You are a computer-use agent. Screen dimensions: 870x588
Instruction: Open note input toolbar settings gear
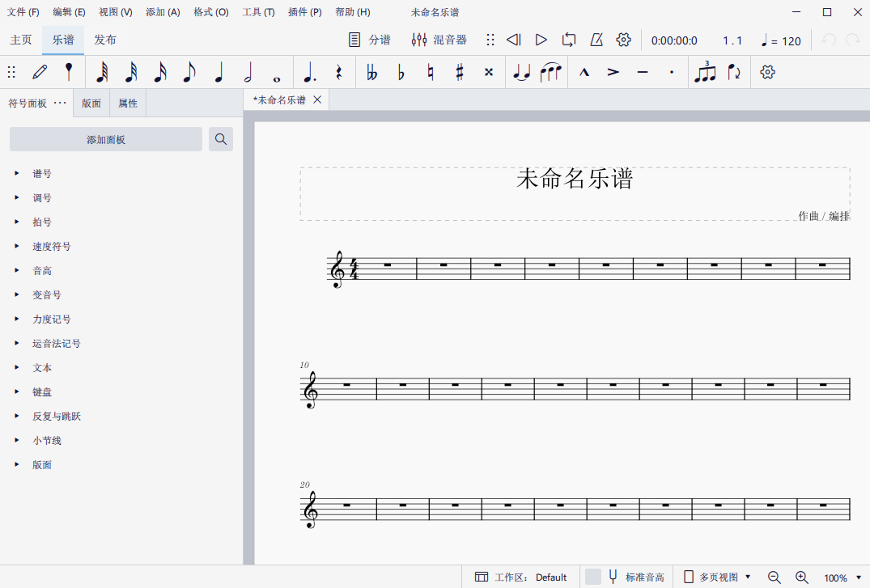[767, 72]
